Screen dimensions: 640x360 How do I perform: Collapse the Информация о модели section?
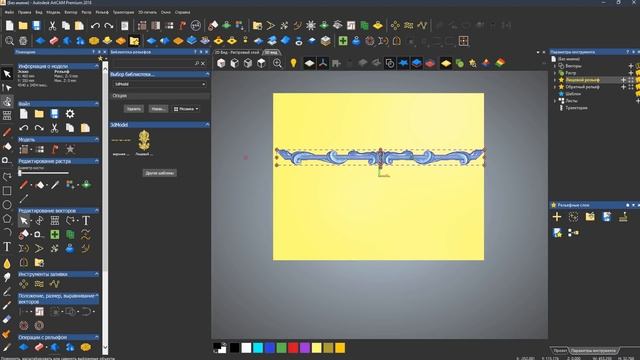pyautogui.click(x=97, y=66)
